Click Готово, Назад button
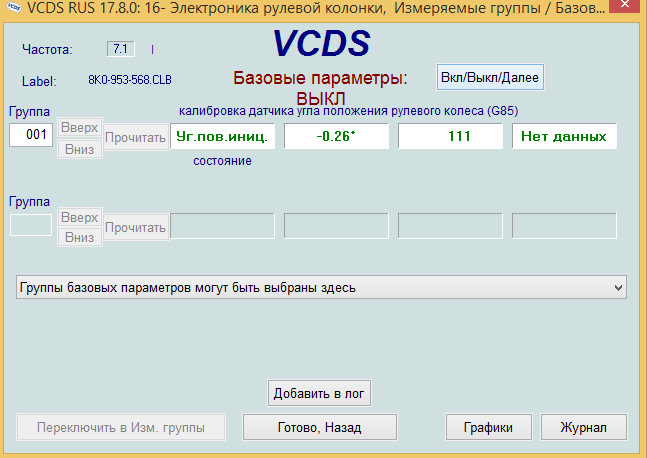Image resolution: width=647 pixels, height=458 pixels. tap(319, 427)
